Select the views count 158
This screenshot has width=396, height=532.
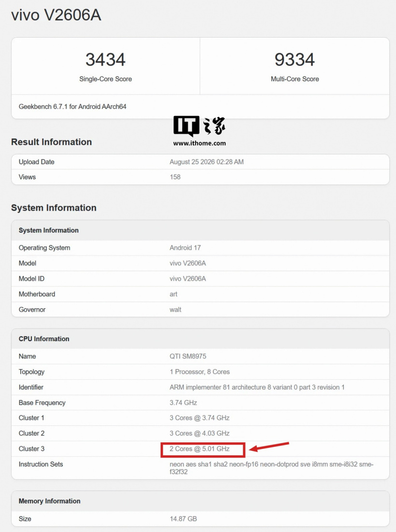pos(175,177)
